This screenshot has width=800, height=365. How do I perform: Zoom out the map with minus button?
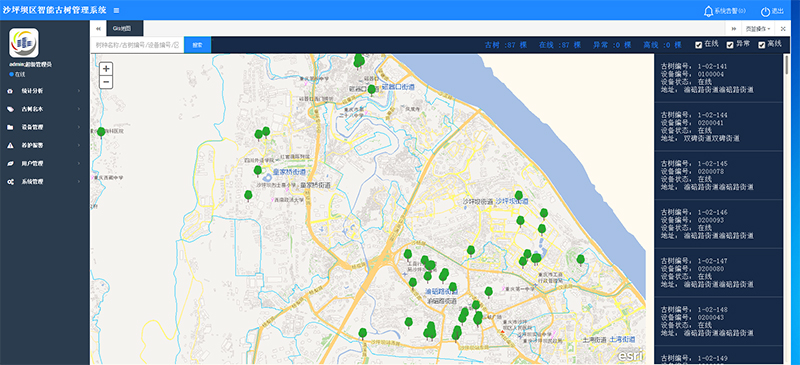(106, 82)
